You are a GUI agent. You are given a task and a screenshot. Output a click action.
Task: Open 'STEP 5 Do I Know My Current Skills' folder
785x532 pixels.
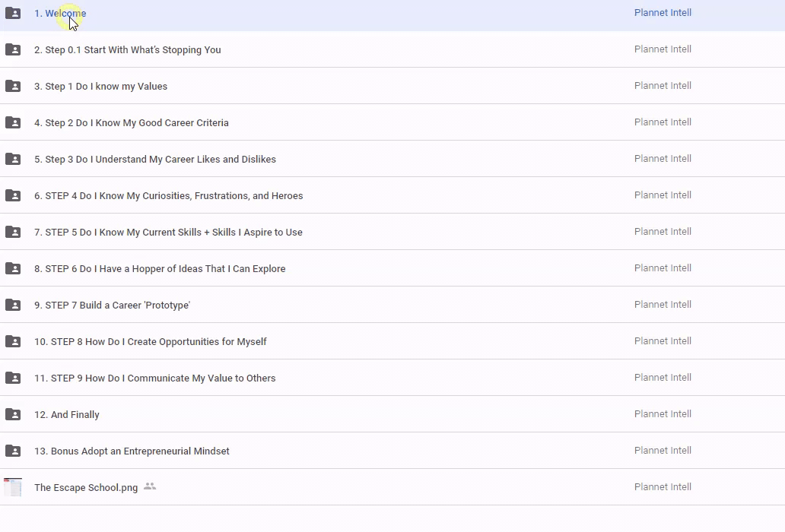(168, 232)
